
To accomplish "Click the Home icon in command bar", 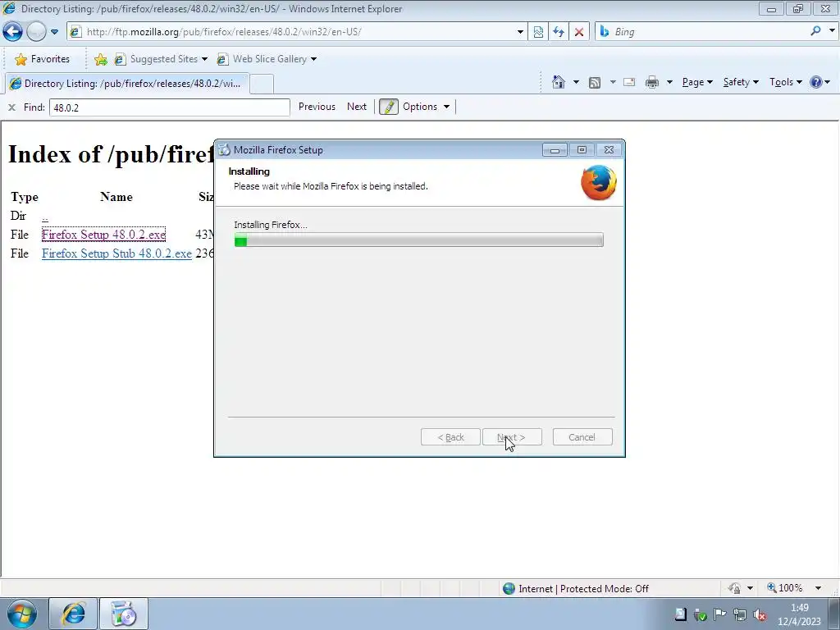I will pyautogui.click(x=559, y=82).
